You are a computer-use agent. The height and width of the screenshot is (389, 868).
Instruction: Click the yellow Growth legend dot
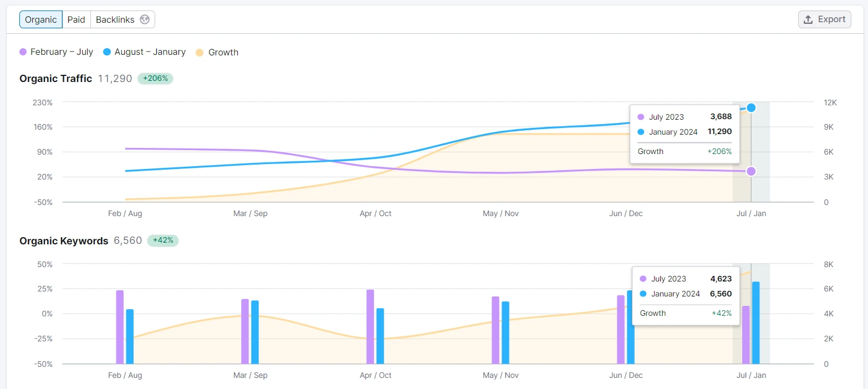[x=200, y=53]
